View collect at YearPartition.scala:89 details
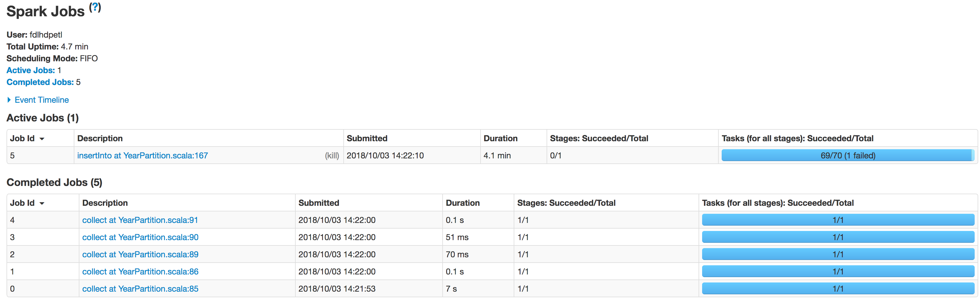Image resolution: width=980 pixels, height=302 pixels. pyautogui.click(x=140, y=254)
